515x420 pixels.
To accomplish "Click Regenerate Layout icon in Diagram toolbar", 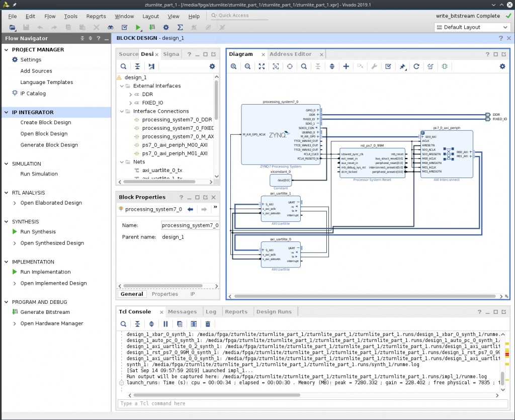I will coord(416,66).
